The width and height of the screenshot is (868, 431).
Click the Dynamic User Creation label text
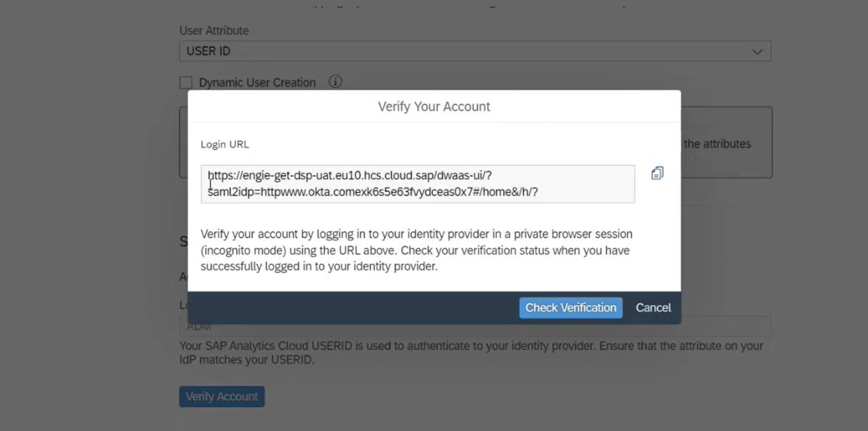point(257,82)
